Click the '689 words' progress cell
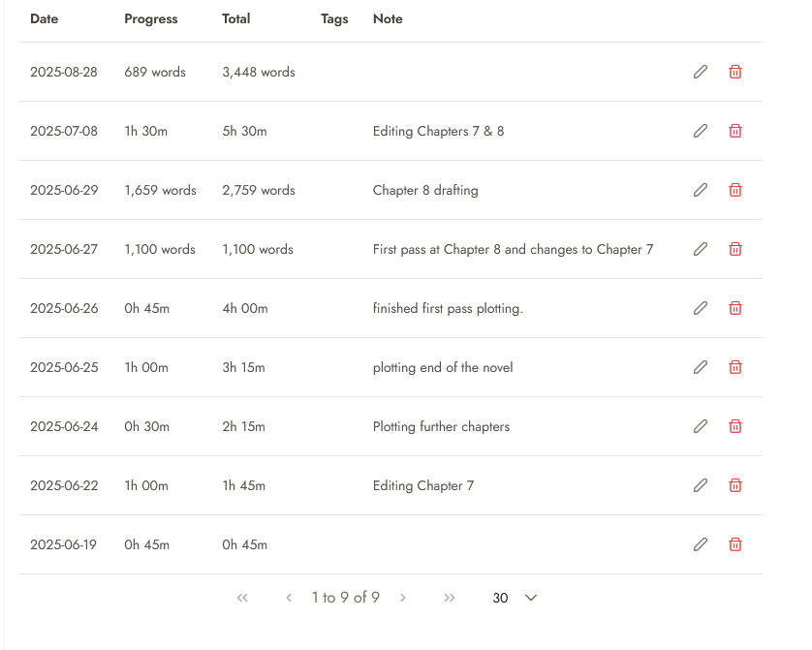Viewport: 812px width, 650px height. pyautogui.click(x=155, y=72)
